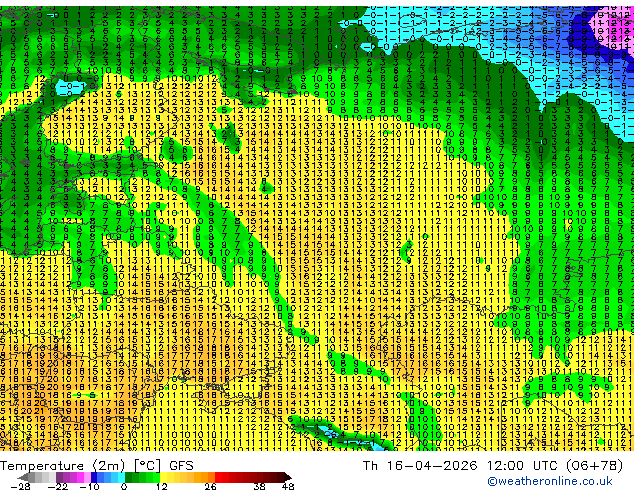This screenshot has height=490, width=634.
Task: Click the forecast date Th 16-04-2026 12:00 UTC
Action: (461, 466)
